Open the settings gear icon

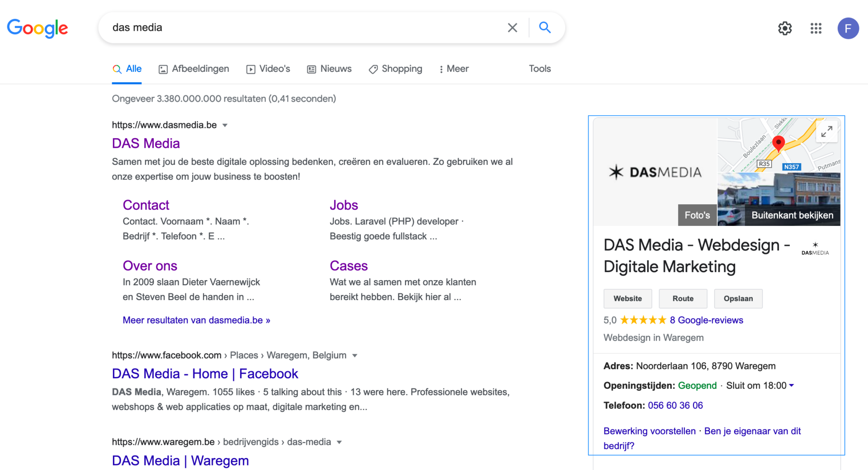(x=785, y=28)
